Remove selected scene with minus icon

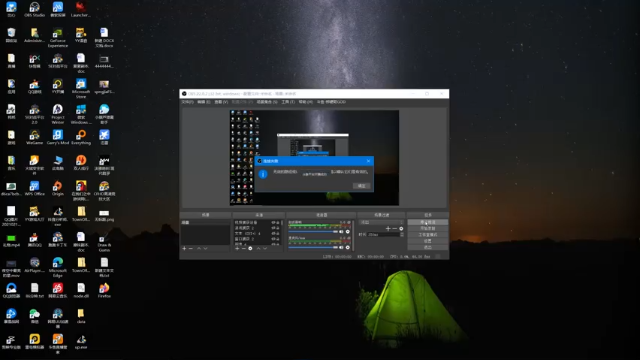[x=191, y=248]
